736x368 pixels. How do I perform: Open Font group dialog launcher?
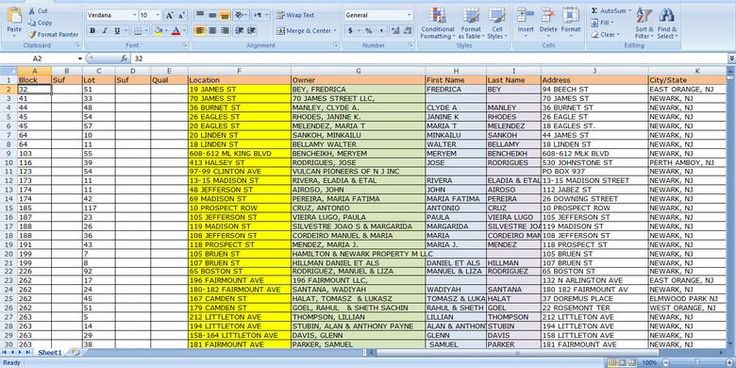point(185,46)
